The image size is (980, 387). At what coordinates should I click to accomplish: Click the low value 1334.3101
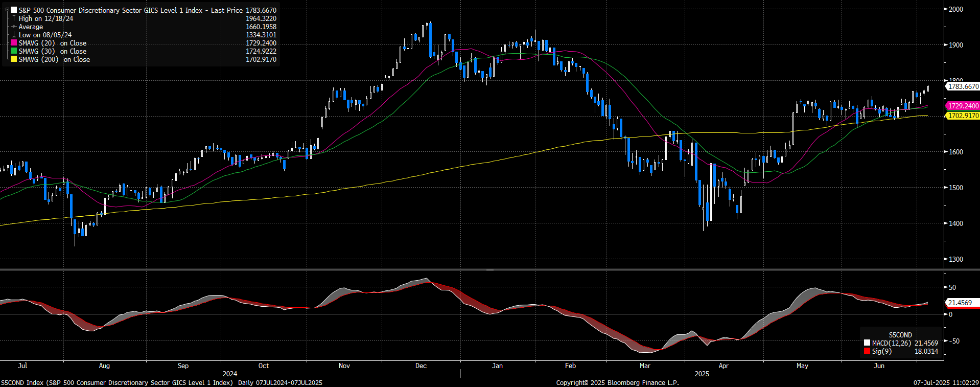pyautogui.click(x=261, y=35)
